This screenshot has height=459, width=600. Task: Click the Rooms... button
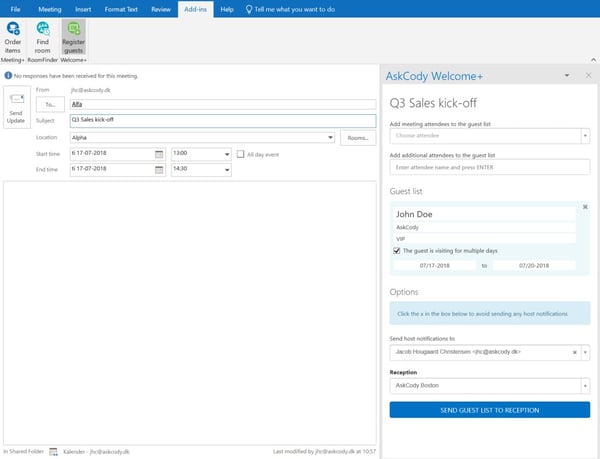[358, 138]
